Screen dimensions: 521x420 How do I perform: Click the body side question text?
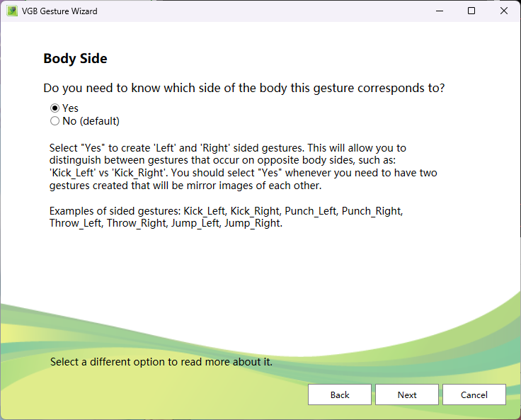tap(244, 89)
